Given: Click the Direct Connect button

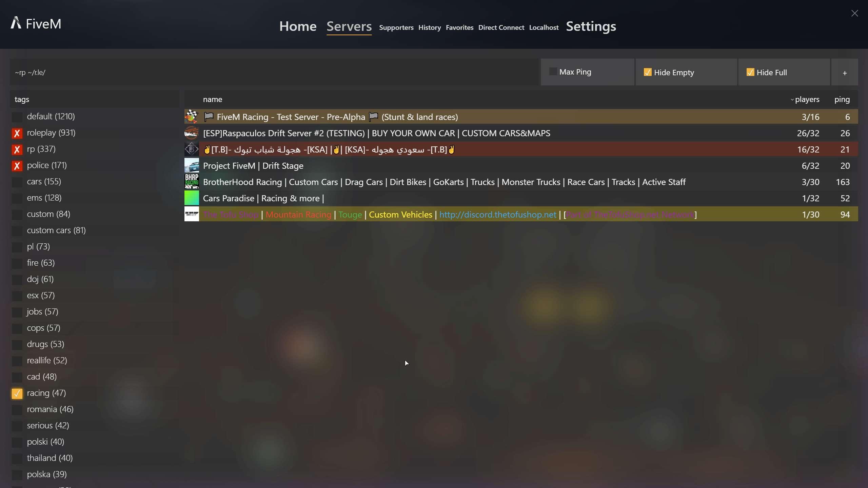Looking at the screenshot, I should pos(500,27).
